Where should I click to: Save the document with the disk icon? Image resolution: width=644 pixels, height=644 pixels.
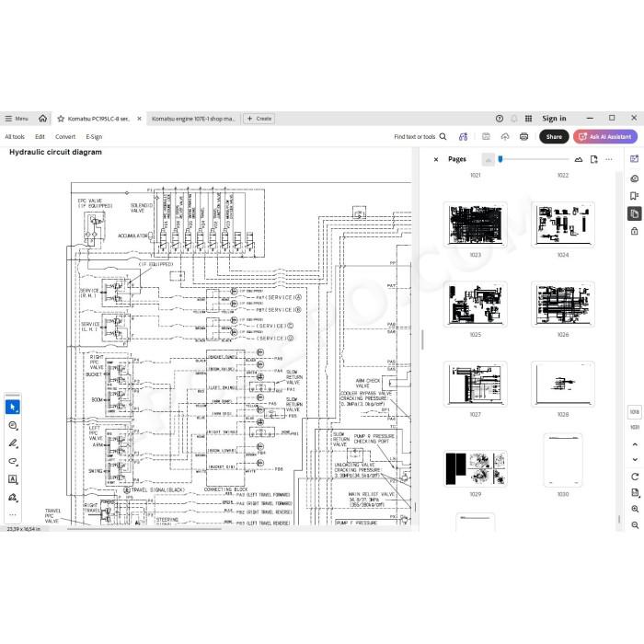click(x=486, y=136)
